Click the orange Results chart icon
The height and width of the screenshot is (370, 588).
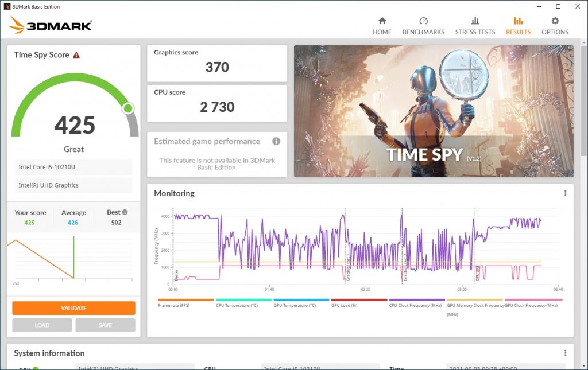(x=519, y=21)
